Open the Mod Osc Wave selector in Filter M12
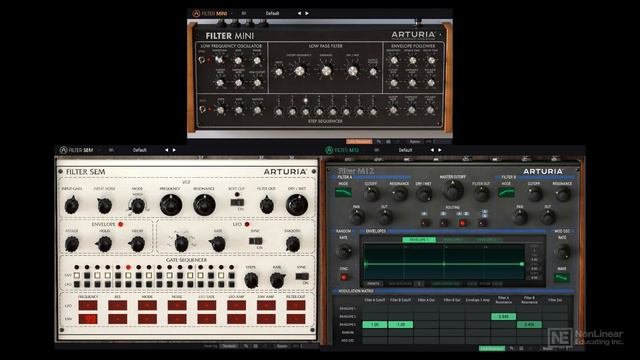Image resolution: width=640 pixels, height=360 pixels. (x=562, y=278)
